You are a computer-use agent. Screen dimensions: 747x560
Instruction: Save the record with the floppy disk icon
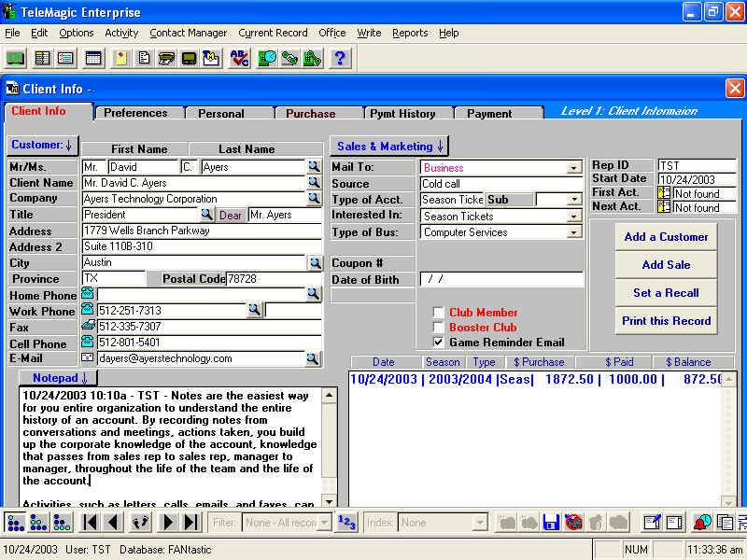click(551, 523)
